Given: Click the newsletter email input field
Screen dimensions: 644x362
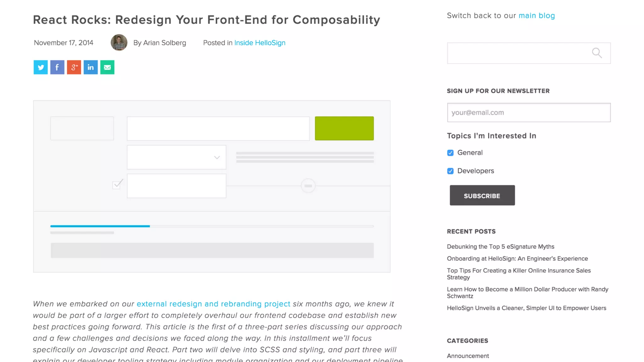Looking at the screenshot, I should pyautogui.click(x=529, y=112).
